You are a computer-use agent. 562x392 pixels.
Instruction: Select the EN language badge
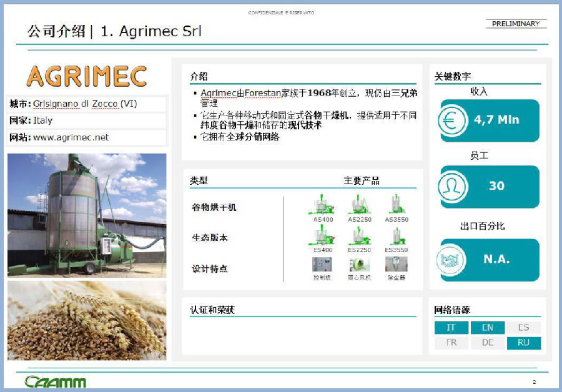(488, 328)
